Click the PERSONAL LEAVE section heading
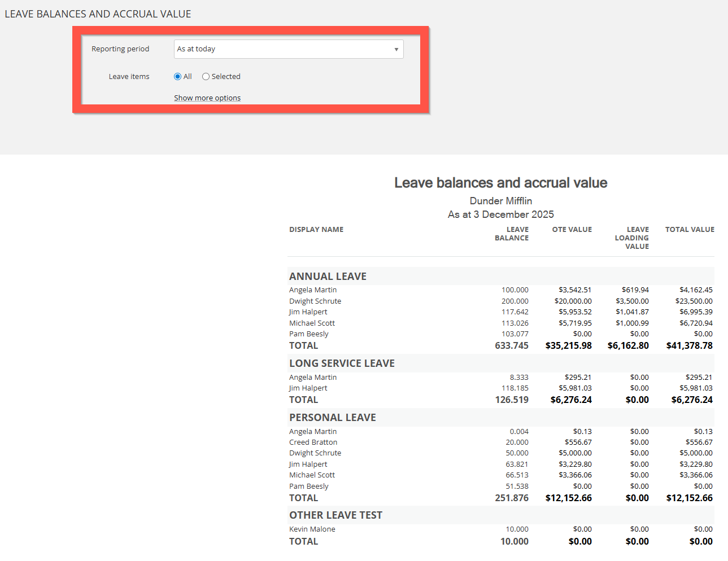728x561 pixels. (333, 418)
